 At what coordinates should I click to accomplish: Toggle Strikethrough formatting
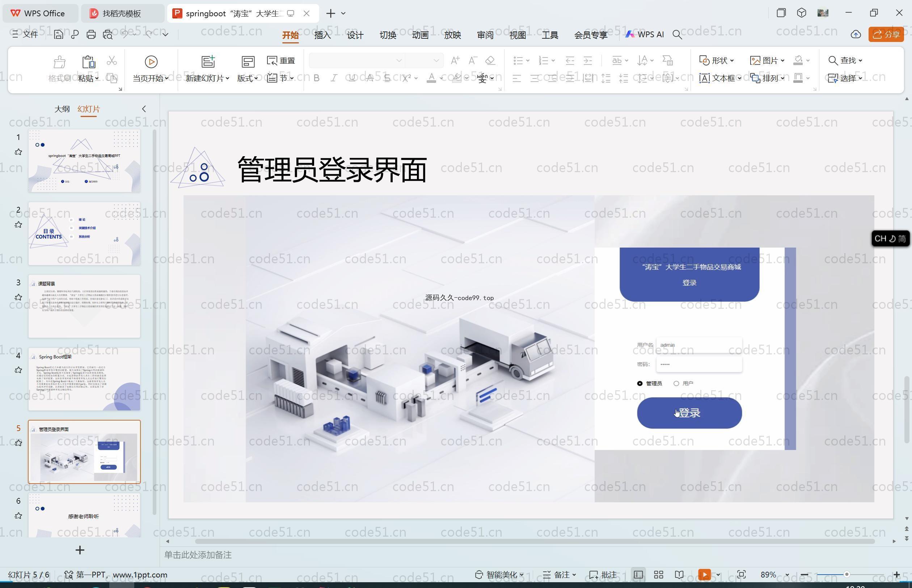(x=370, y=78)
